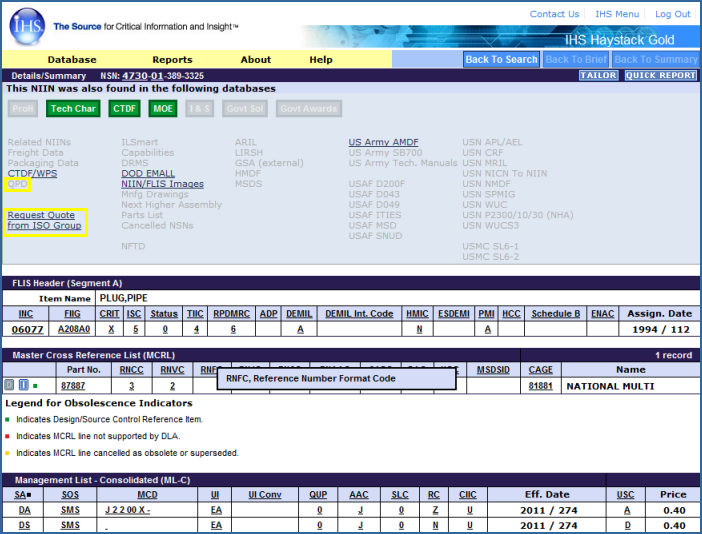Open the DOD EMALL link

click(x=148, y=174)
